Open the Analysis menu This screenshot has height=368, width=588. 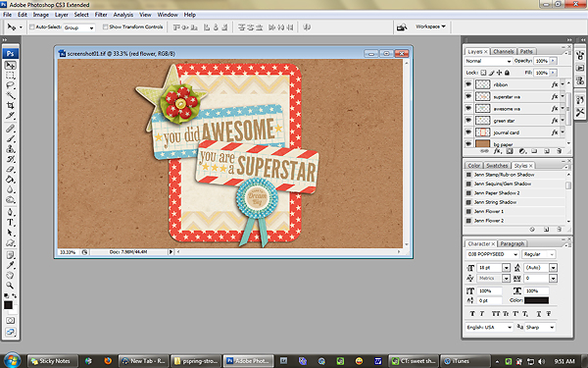[123, 15]
